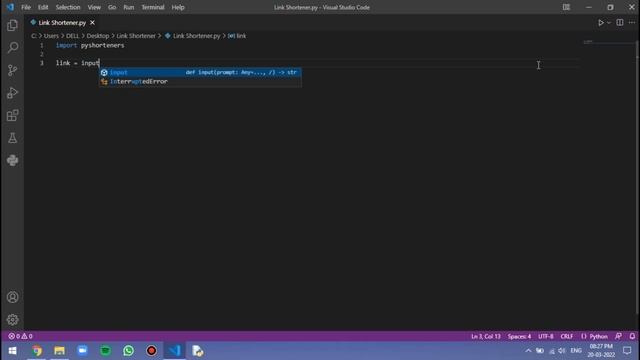This screenshot has height=360, width=640.
Task: Click the DELL breadcrumb segment
Action: (72, 36)
